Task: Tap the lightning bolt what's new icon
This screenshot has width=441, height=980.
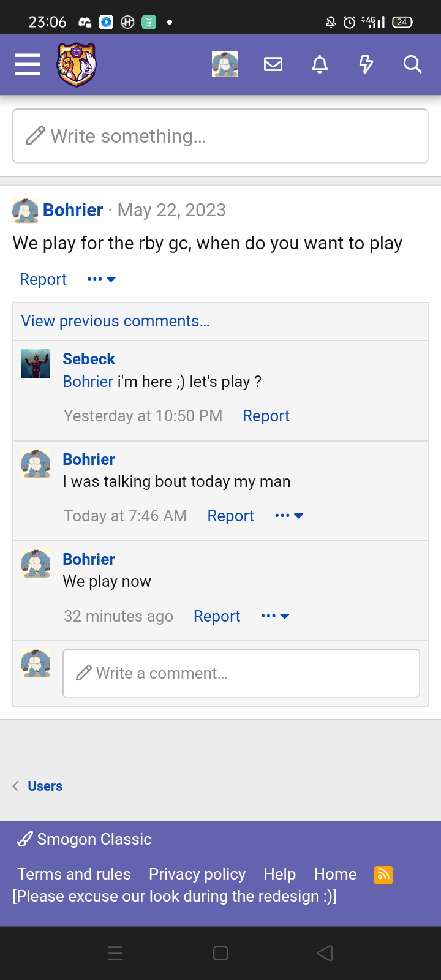Action: click(x=366, y=64)
